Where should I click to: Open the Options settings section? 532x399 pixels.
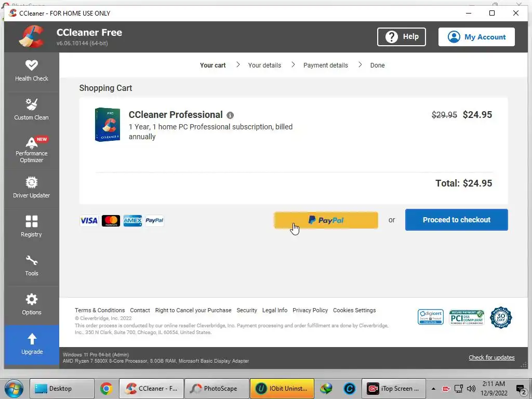32,304
